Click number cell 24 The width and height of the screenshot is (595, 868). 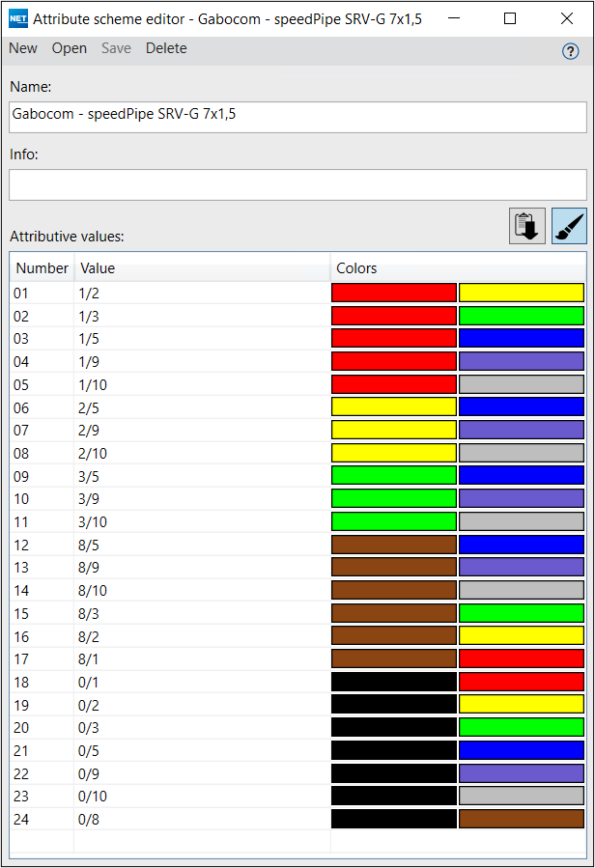point(42,820)
